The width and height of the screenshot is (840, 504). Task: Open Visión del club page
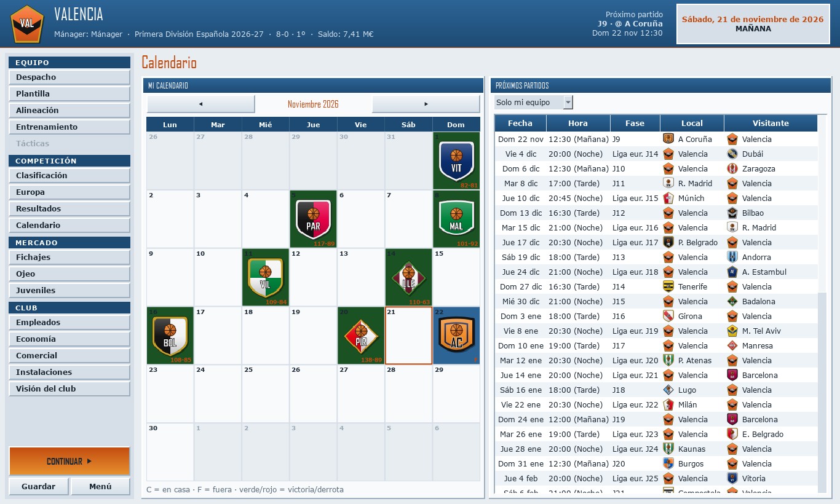[x=69, y=388]
